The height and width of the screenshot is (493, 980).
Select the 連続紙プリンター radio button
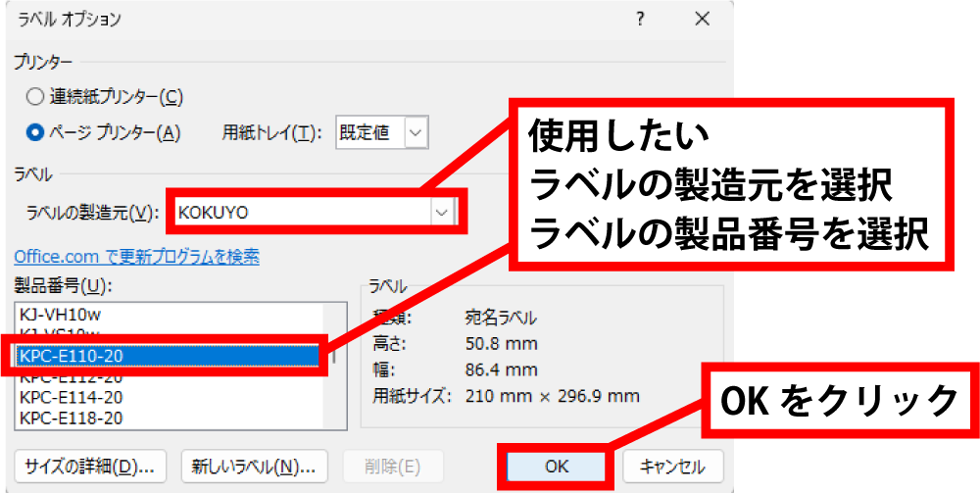click(35, 96)
